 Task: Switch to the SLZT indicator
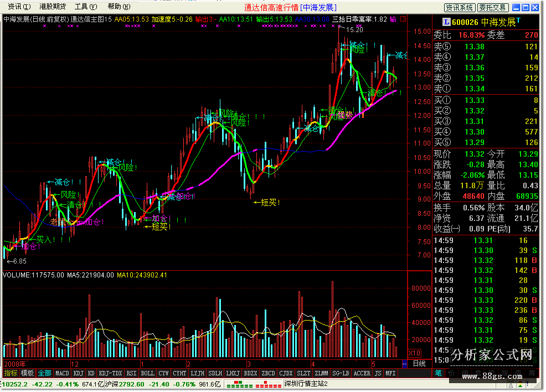click(303, 373)
